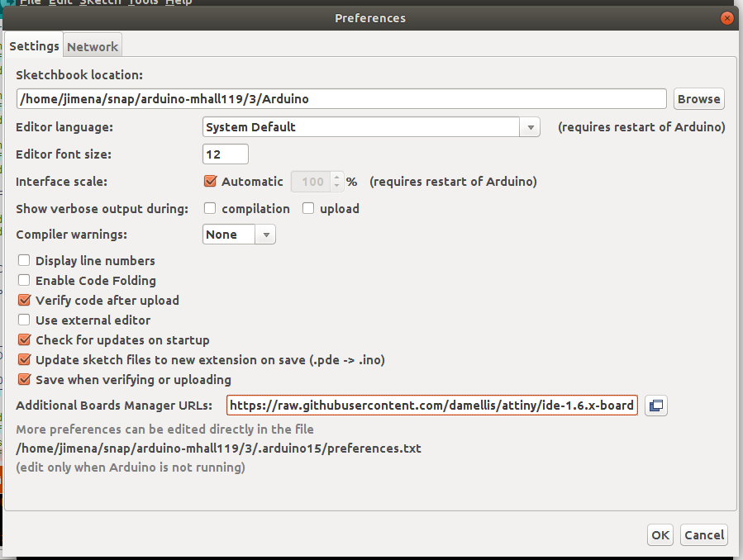The image size is (743, 560).
Task: Open the preferences.txt file path link
Action: click(218, 448)
